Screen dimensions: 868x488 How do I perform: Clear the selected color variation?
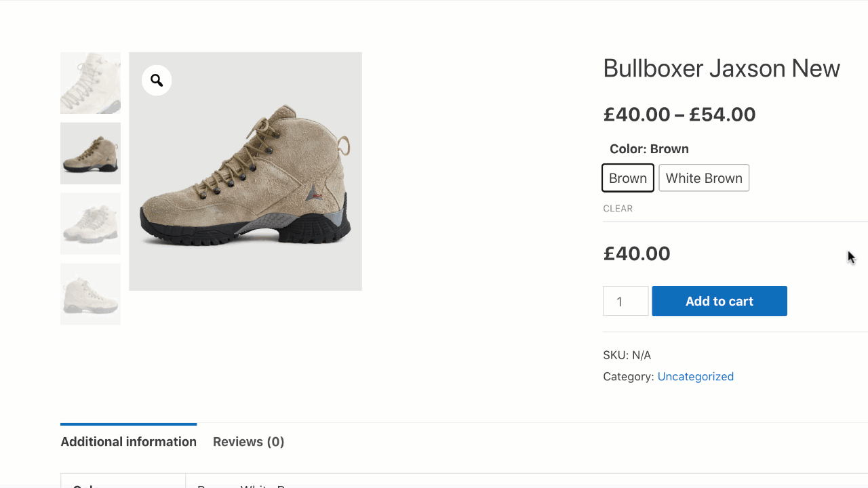618,209
